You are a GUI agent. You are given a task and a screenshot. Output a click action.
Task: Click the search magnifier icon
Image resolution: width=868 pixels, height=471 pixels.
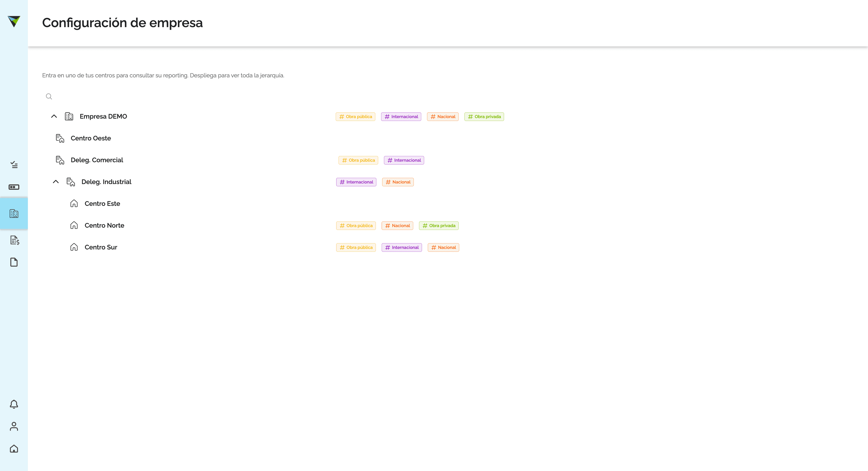(49, 97)
